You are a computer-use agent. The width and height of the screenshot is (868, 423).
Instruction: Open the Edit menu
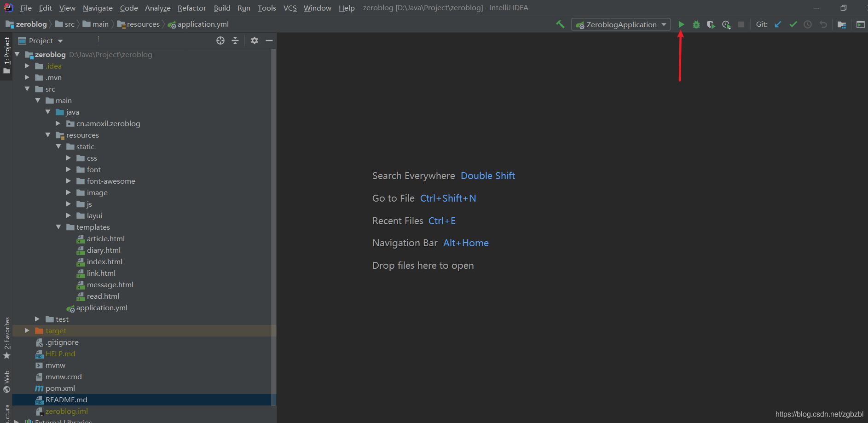coord(45,8)
